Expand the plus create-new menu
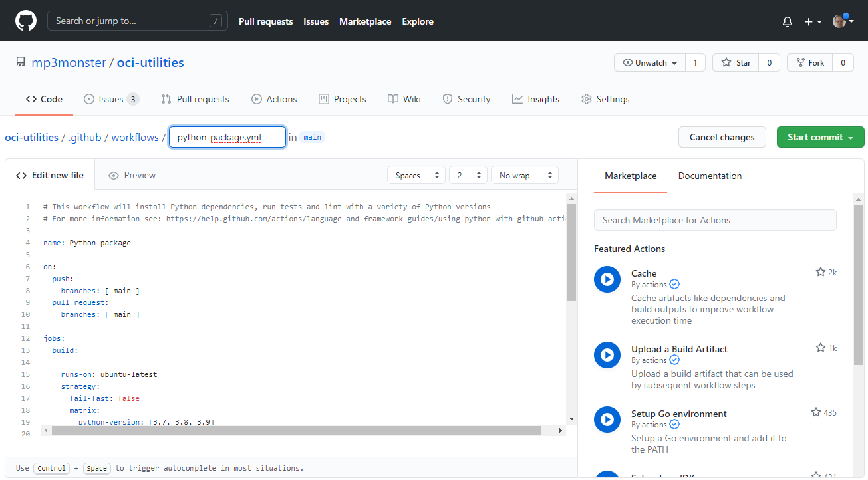 coord(813,22)
